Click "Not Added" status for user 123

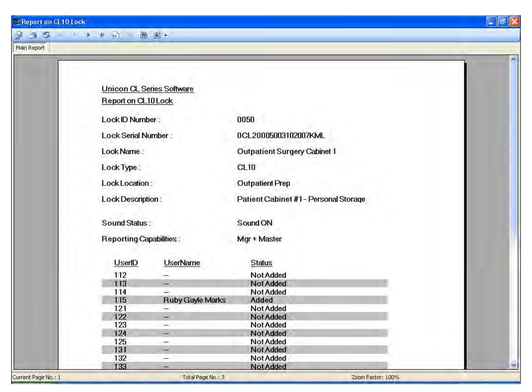click(268, 325)
